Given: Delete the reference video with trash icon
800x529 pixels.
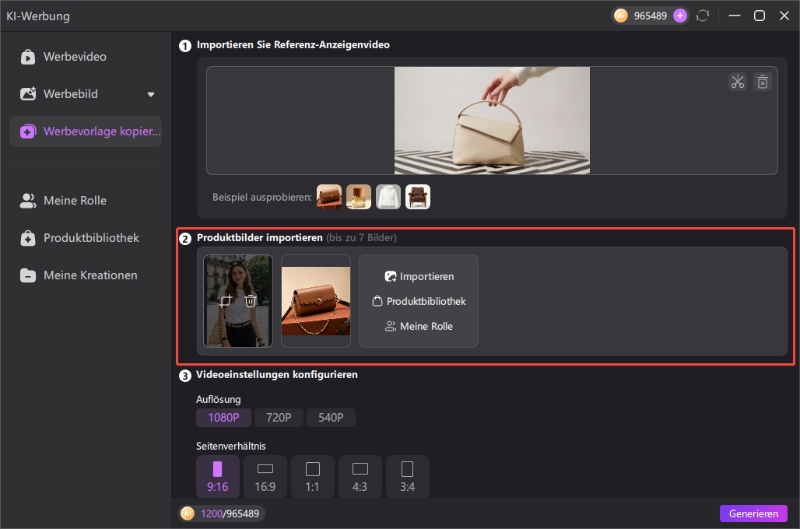Looking at the screenshot, I should 762,82.
